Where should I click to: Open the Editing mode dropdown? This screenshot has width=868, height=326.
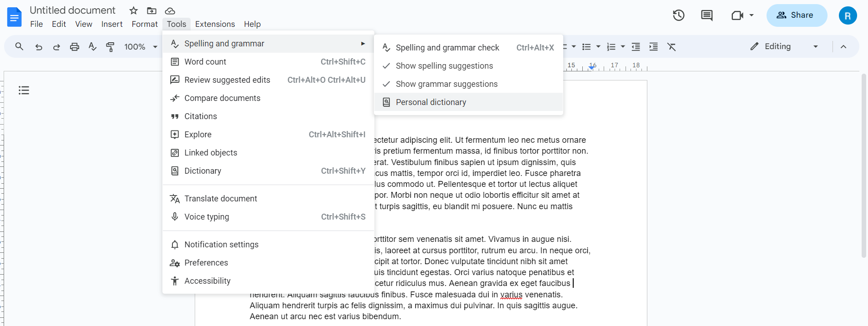click(x=784, y=46)
